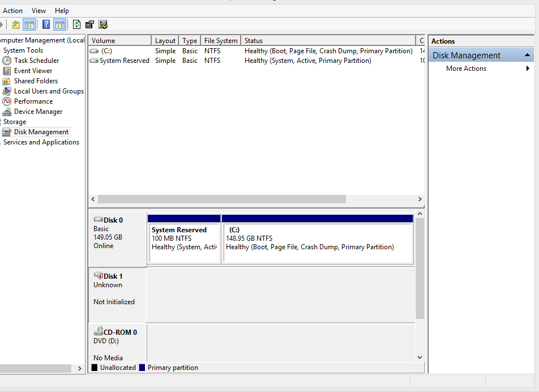Open the View menu

(38, 11)
